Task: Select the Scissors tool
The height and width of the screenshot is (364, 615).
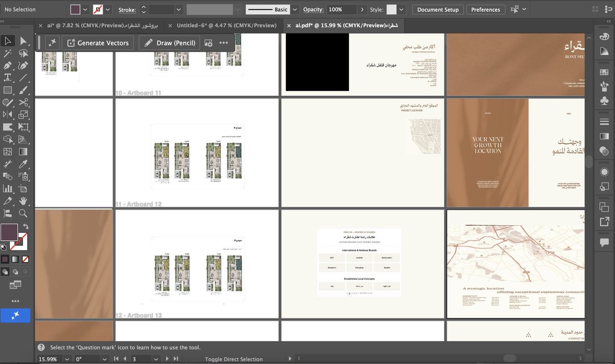Action: tap(24, 102)
